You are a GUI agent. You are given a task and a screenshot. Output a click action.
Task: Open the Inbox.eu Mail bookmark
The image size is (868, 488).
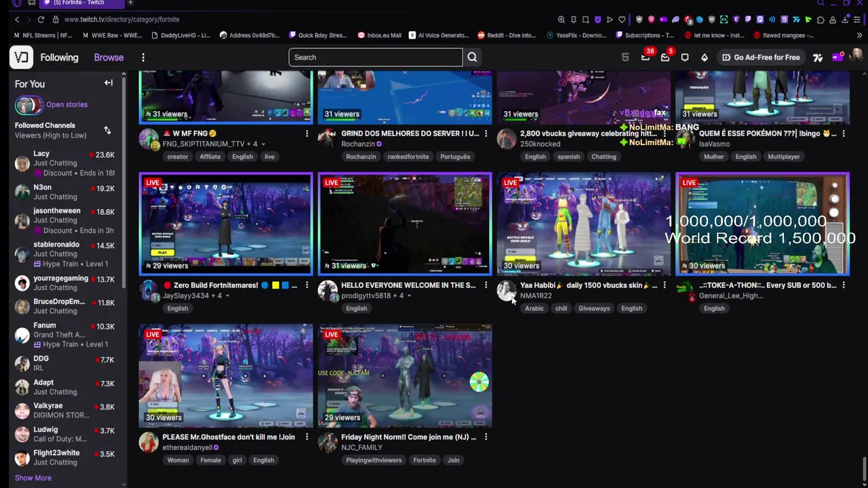pyautogui.click(x=380, y=35)
